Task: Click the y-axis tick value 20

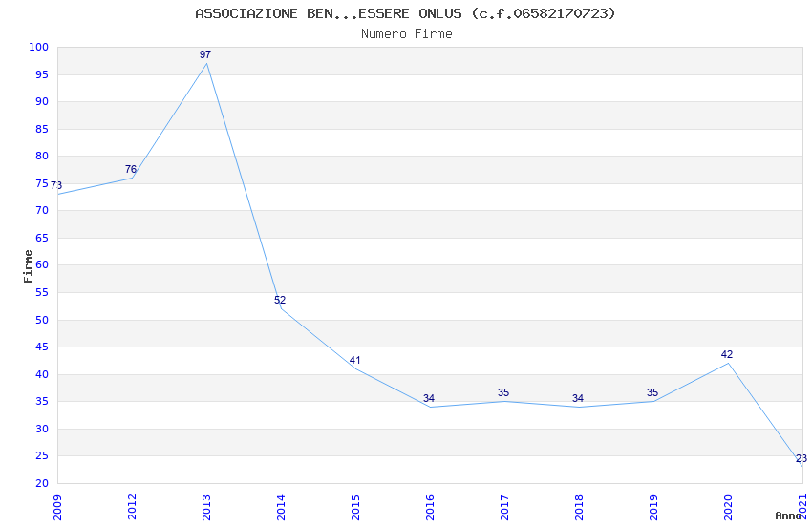Action: click(x=42, y=483)
